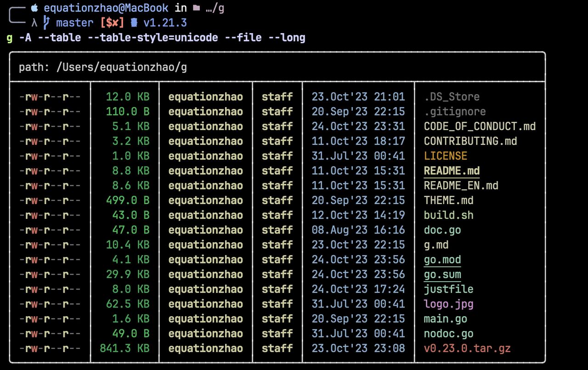The height and width of the screenshot is (370, 588).
Task: Click the permissions string in main.go row
Action: coord(50,319)
